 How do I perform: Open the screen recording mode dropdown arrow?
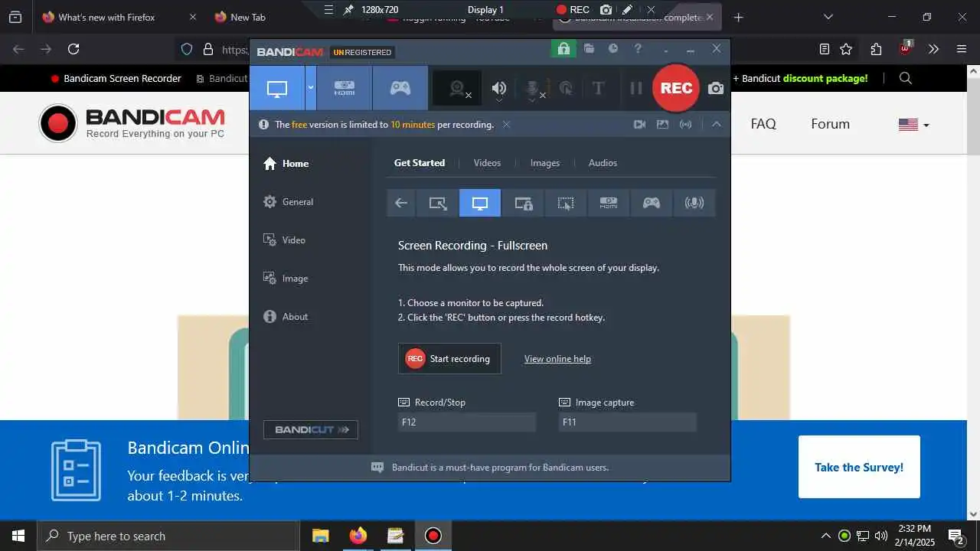pos(311,88)
